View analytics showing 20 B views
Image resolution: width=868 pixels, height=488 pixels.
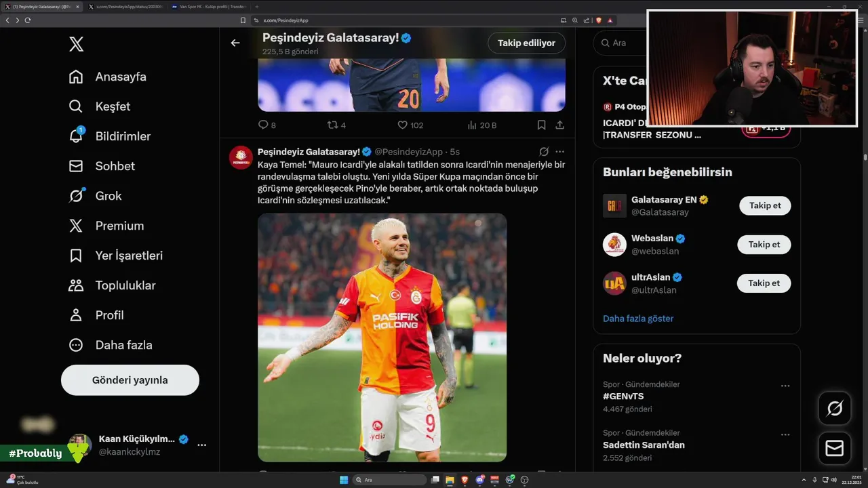[482, 125]
